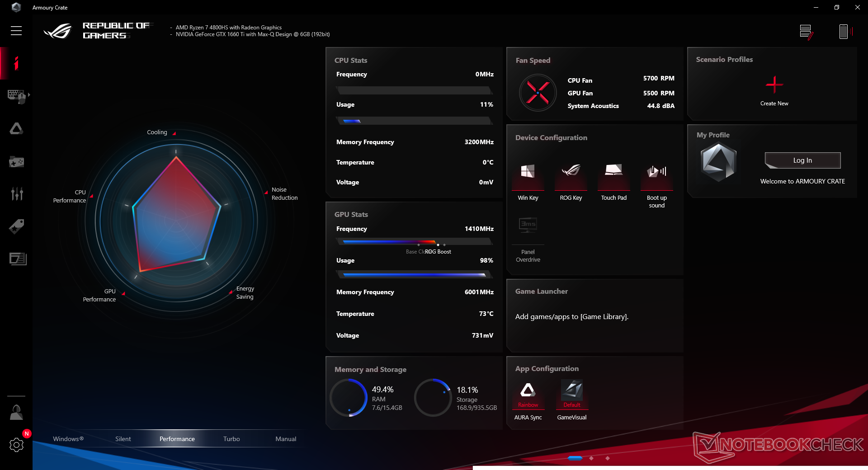Click the GPU Performance radar label
868x470 pixels.
[99, 296]
